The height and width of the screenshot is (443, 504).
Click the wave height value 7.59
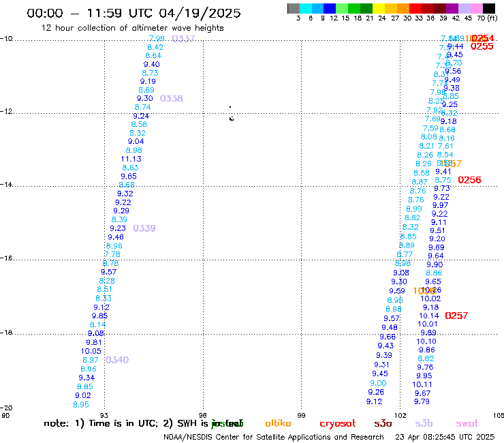coord(430,128)
